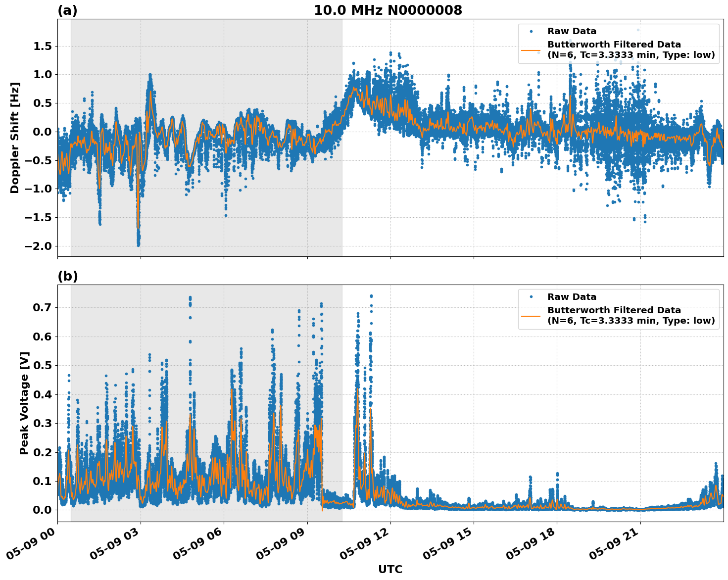Click the "Peak Voltage [V]" axis label
728x580 pixels.
24,403
